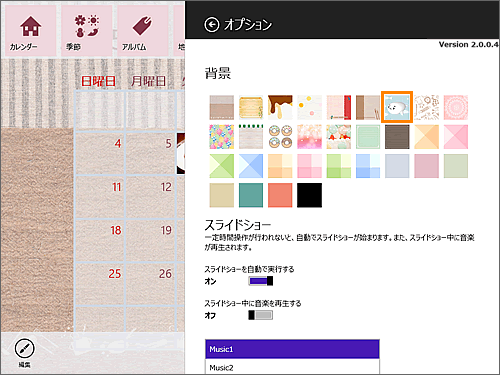The height and width of the screenshot is (375, 500).
Task: Pick the pink triangle pattern background
Action: click(456, 137)
